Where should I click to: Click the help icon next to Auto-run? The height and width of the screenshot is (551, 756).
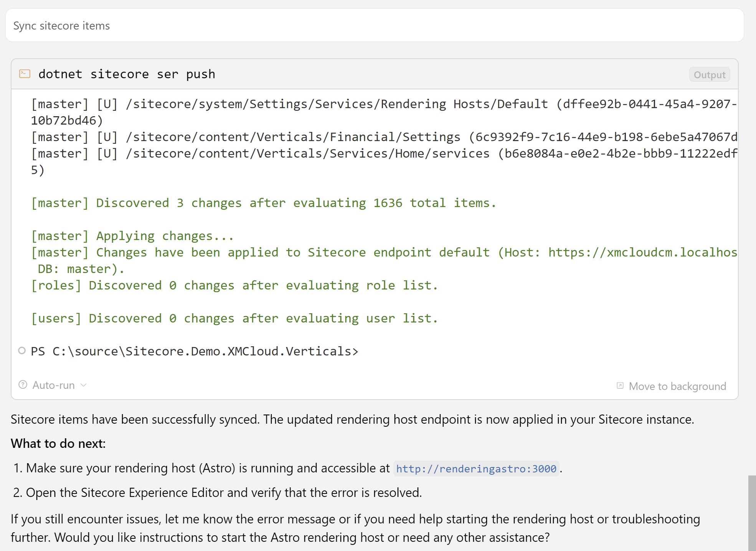click(x=23, y=385)
